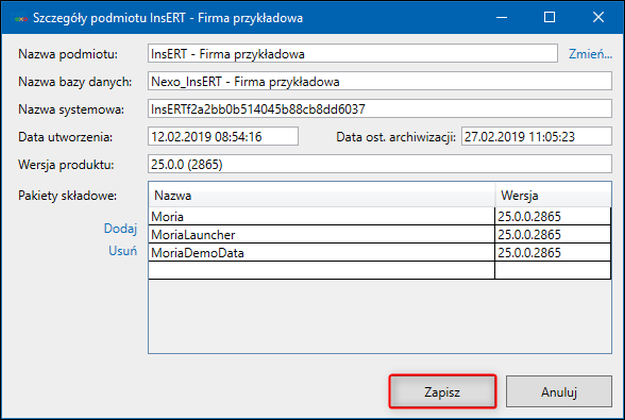Select the Nazwa systemowa field
Viewport: 625px width, 420px height.
378,108
